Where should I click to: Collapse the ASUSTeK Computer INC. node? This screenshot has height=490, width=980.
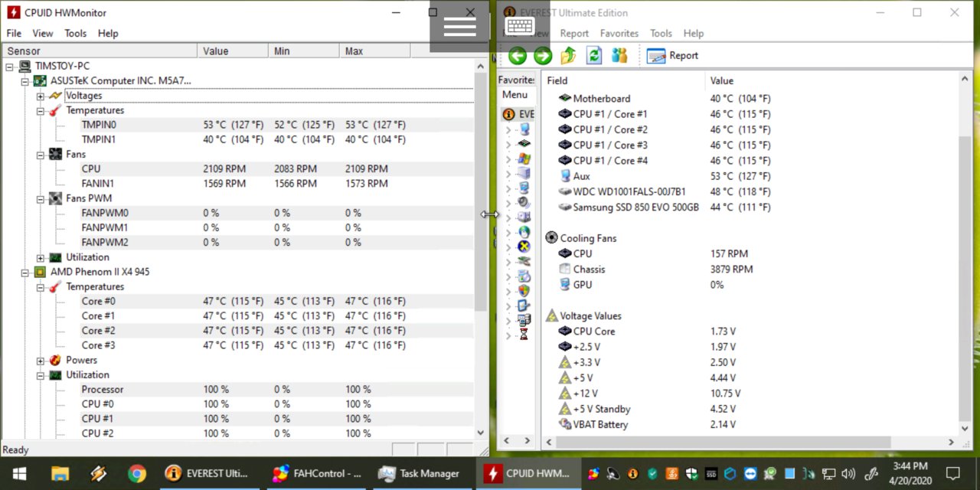pyautogui.click(x=25, y=80)
